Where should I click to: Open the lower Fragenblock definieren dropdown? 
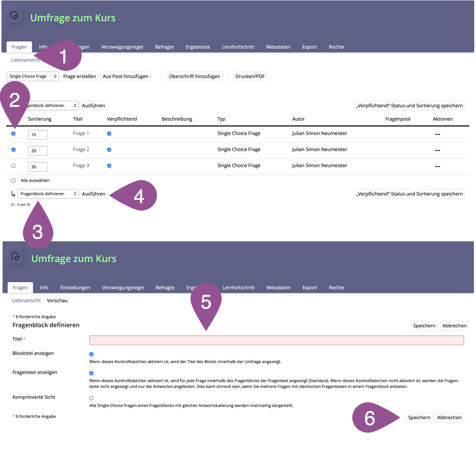tap(48, 194)
